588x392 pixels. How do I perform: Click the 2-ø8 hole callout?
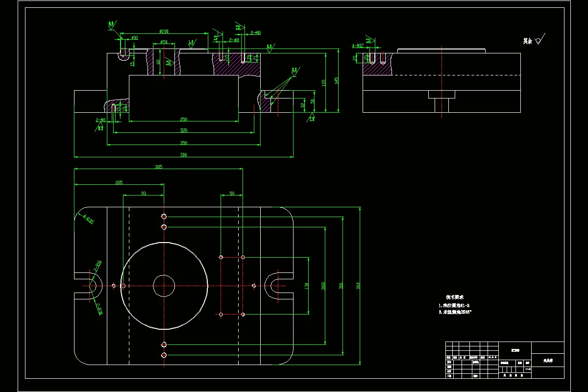pyautogui.click(x=234, y=40)
